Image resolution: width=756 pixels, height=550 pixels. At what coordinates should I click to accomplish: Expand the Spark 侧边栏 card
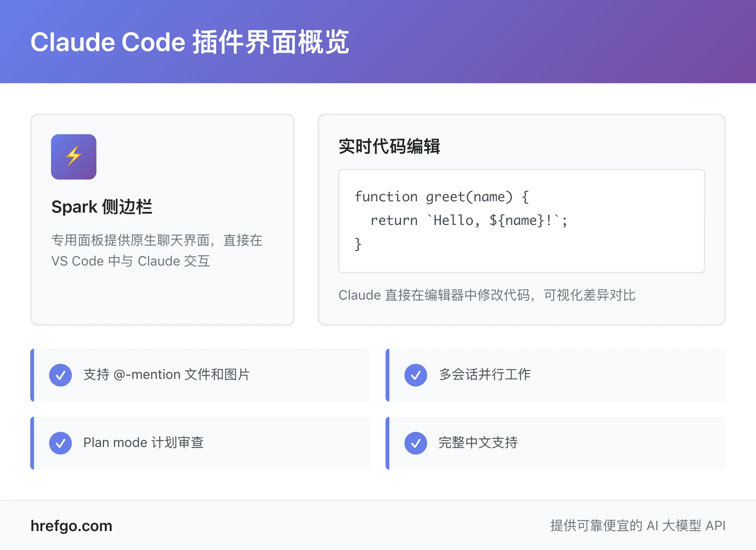(163, 219)
